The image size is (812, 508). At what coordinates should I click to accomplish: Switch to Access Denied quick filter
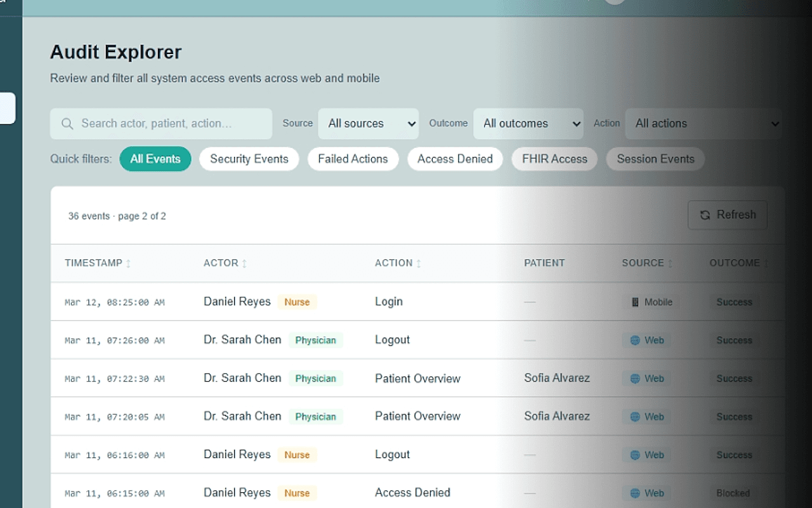455,159
